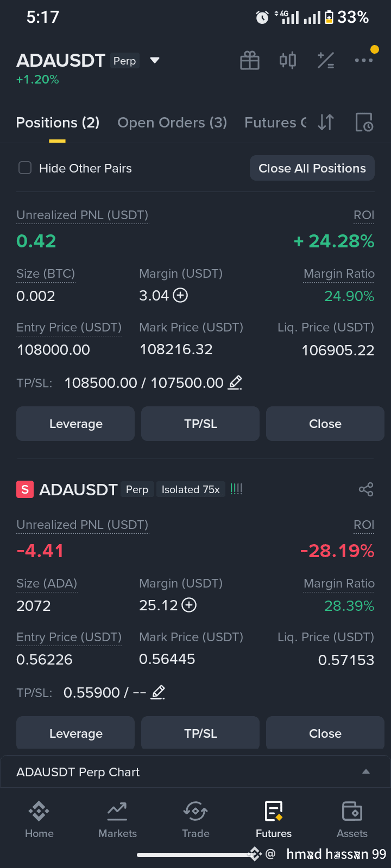
Task: Open the order history clock icon
Action: tap(364, 123)
